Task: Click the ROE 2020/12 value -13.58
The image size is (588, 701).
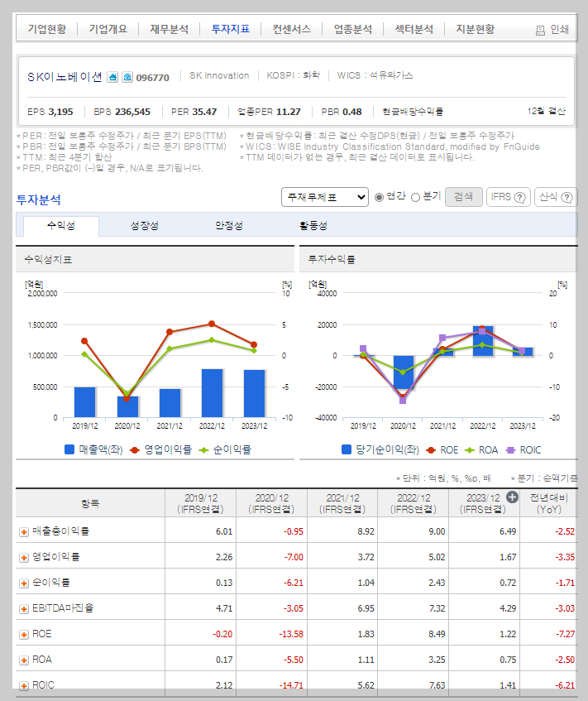Action: tap(291, 635)
